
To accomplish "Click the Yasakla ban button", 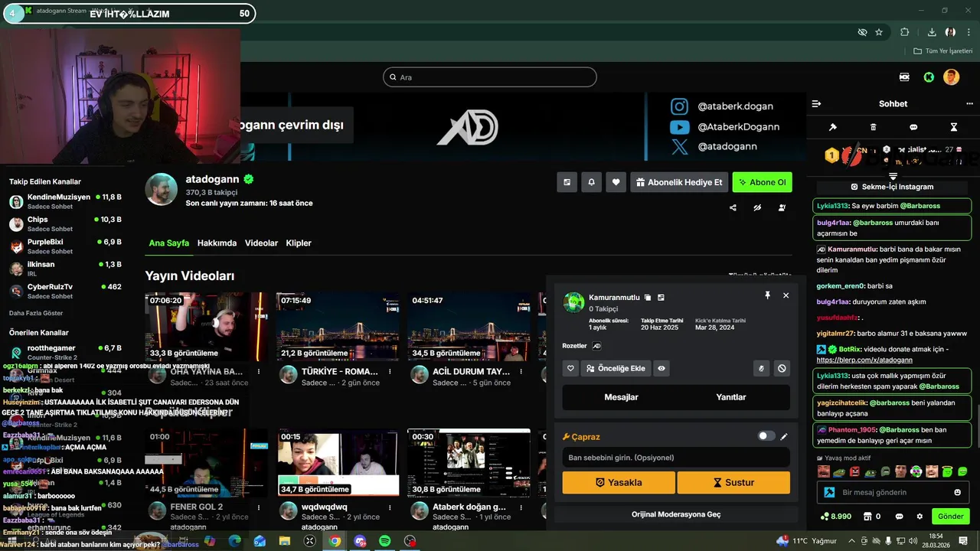I will point(619,483).
